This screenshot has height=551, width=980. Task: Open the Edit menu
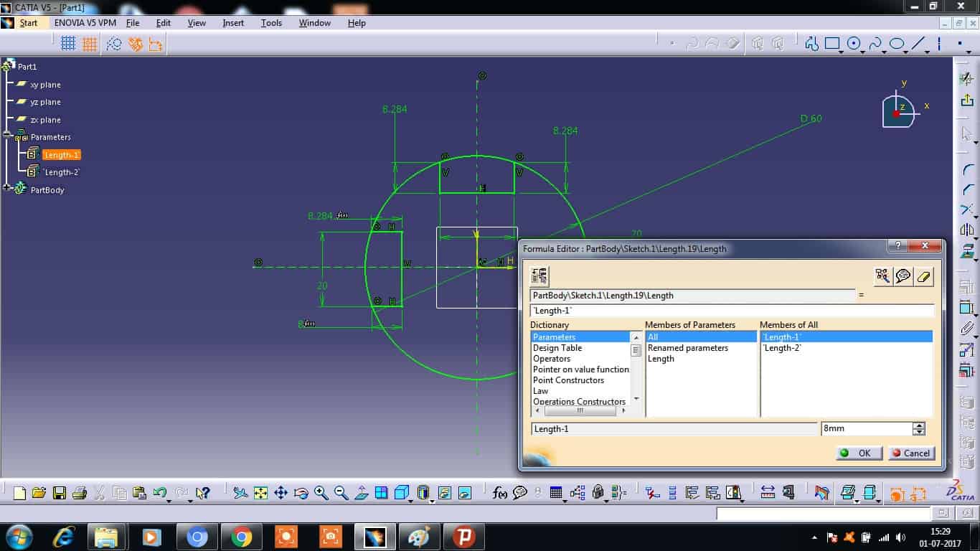164,23
